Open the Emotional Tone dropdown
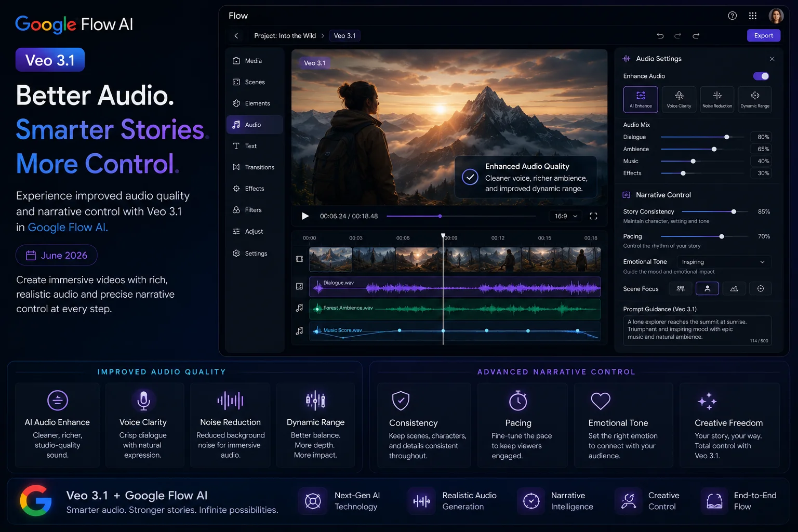The width and height of the screenshot is (798, 532). [723, 262]
